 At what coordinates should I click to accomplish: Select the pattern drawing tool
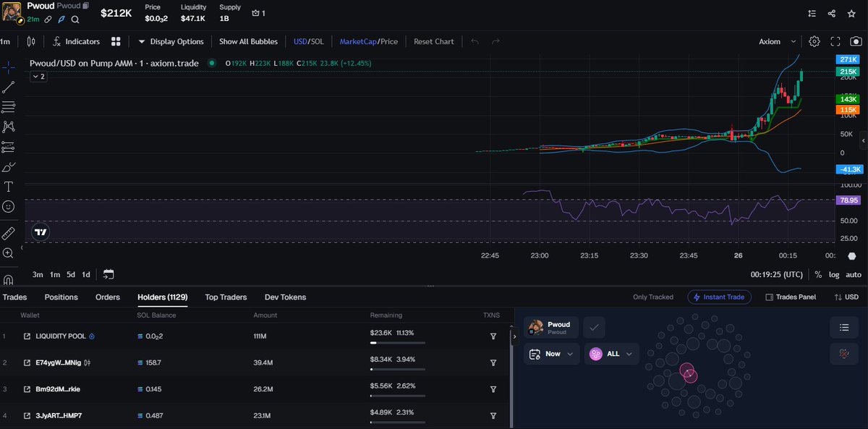click(8, 127)
